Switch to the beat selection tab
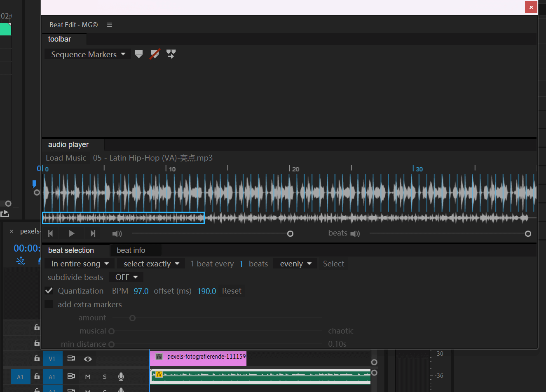Viewport: 546px width, 392px height. (71, 250)
